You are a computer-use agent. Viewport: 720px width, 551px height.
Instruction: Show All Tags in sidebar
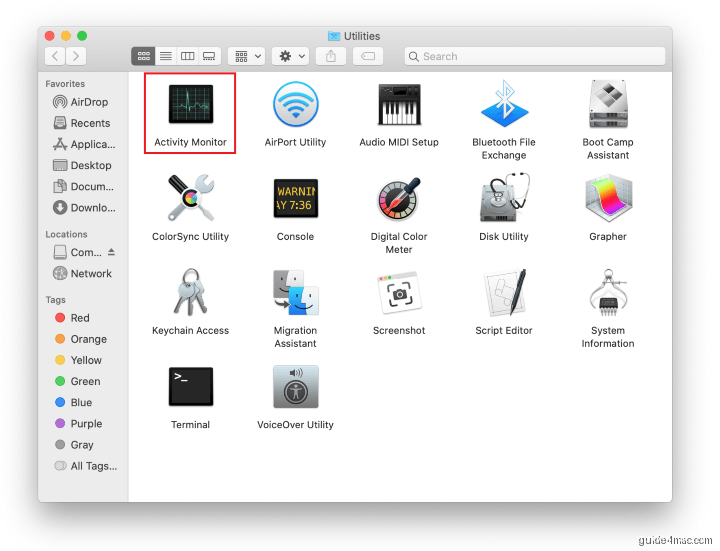point(86,466)
